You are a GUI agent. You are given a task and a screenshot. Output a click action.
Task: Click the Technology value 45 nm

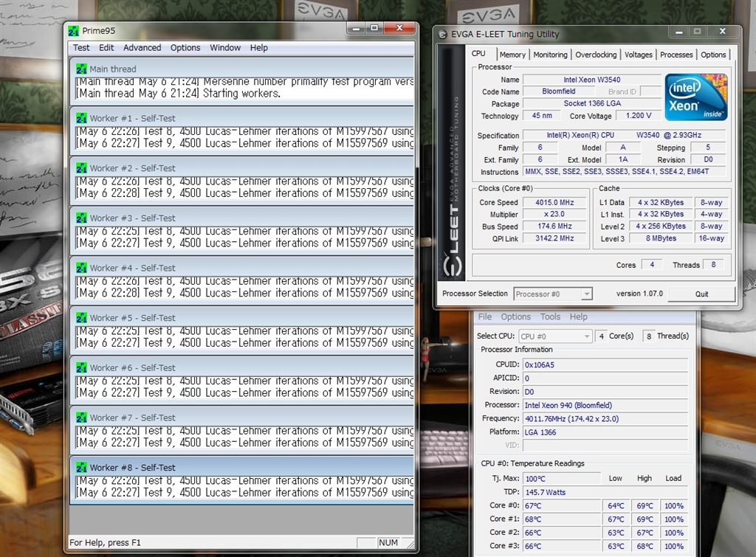pyautogui.click(x=542, y=116)
